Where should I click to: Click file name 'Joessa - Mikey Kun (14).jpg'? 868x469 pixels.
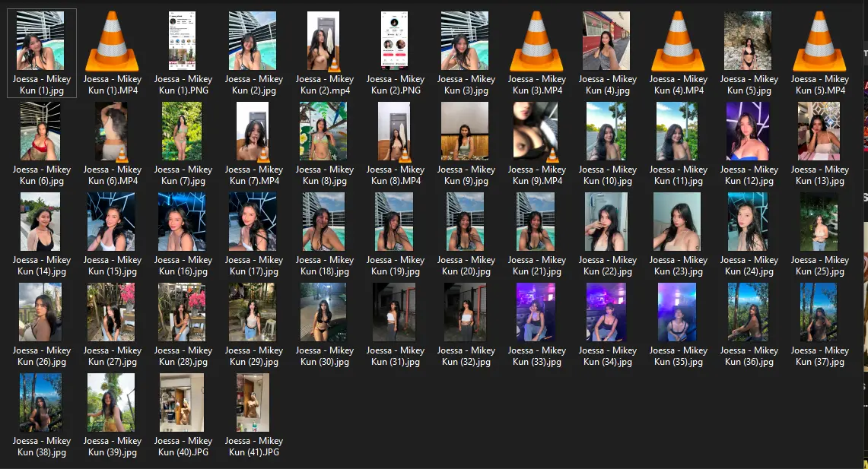coord(42,265)
